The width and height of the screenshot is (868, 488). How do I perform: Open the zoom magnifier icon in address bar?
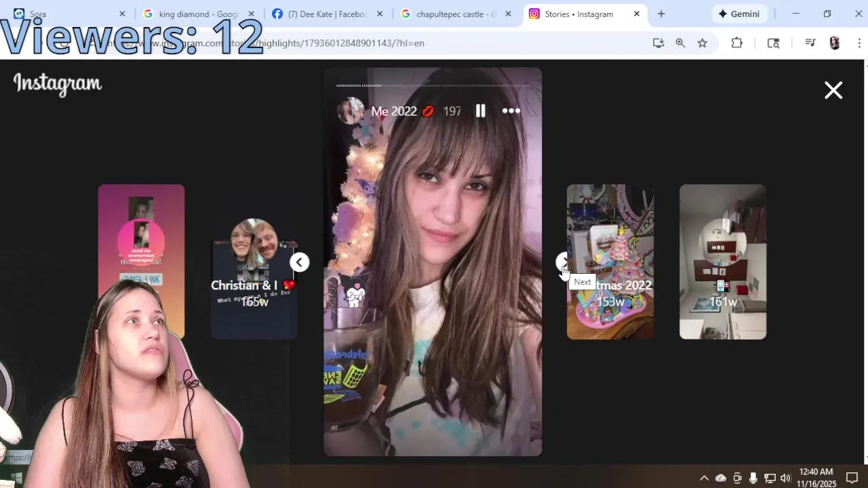(680, 43)
